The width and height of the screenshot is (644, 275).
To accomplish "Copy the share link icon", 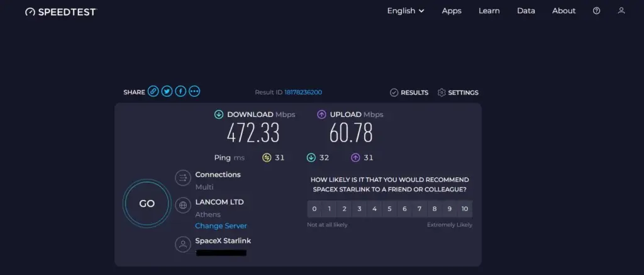I will pos(153,92).
